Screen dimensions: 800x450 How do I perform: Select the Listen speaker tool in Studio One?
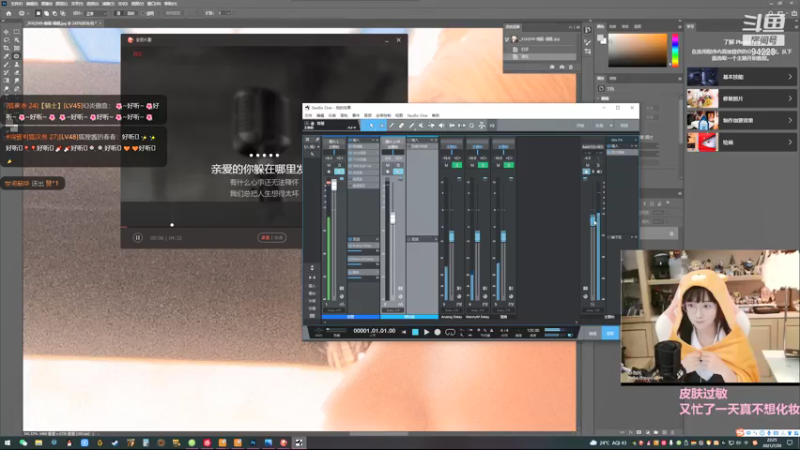coord(441,126)
